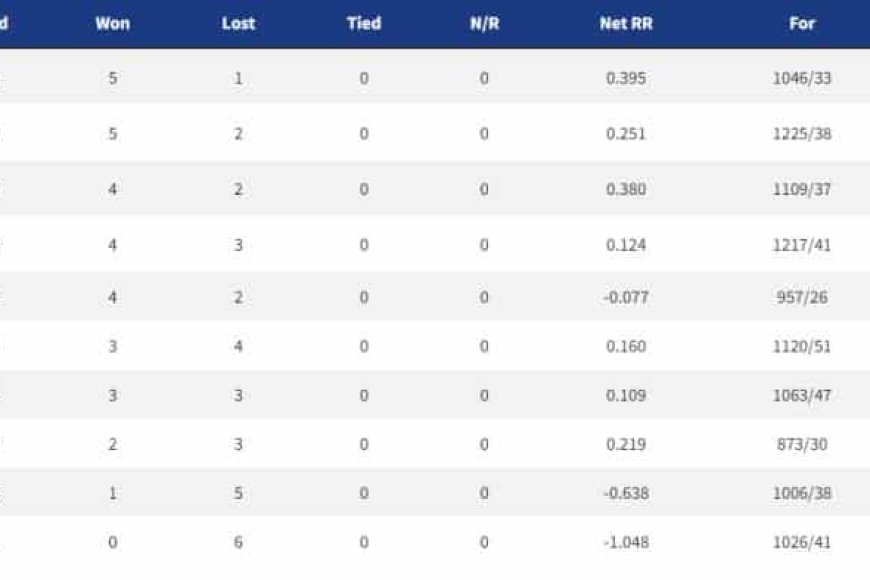Click the 1225/38 For score cell
870x580 pixels.
click(802, 134)
